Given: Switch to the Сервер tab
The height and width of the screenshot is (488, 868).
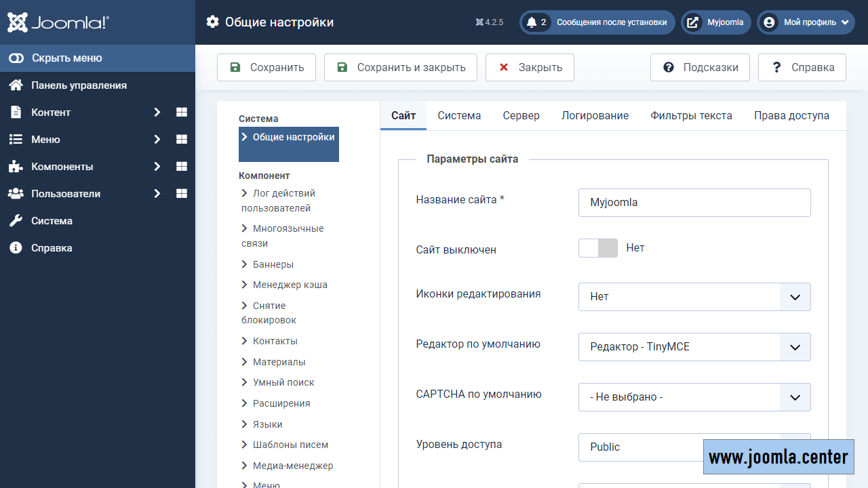Looking at the screenshot, I should coord(521,116).
